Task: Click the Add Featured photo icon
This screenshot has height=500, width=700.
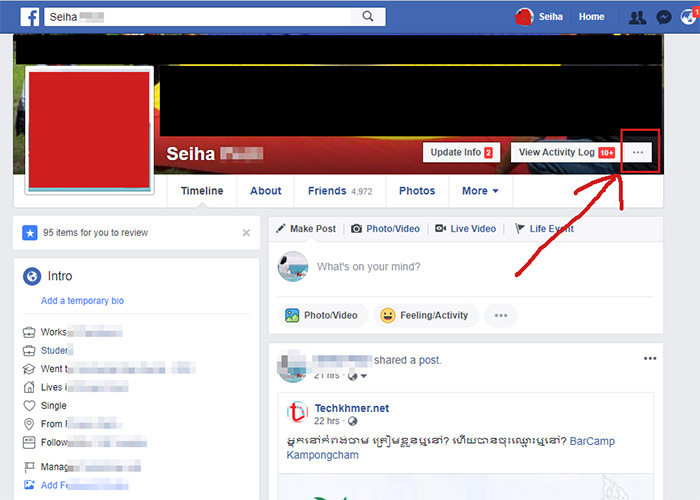Action: click(29, 485)
